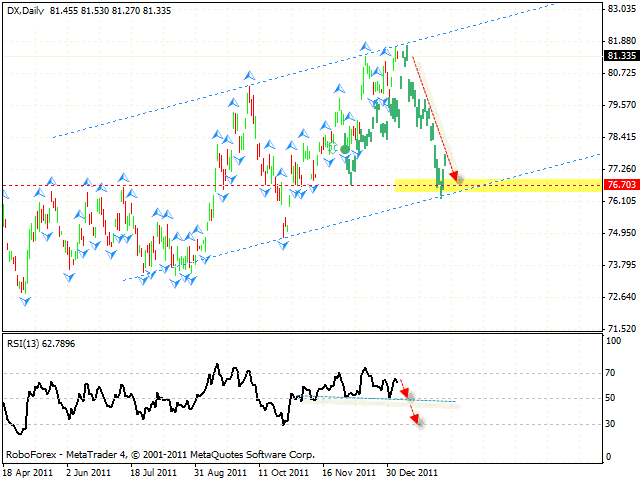
Task: Click the black 81.335 current price tag
Action: [x=621, y=56]
